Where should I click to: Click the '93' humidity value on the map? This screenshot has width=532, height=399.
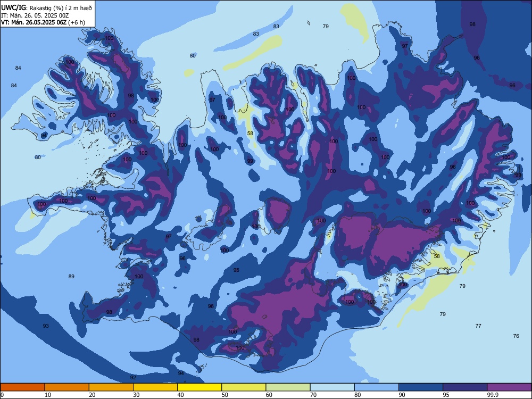pyautogui.click(x=46, y=326)
